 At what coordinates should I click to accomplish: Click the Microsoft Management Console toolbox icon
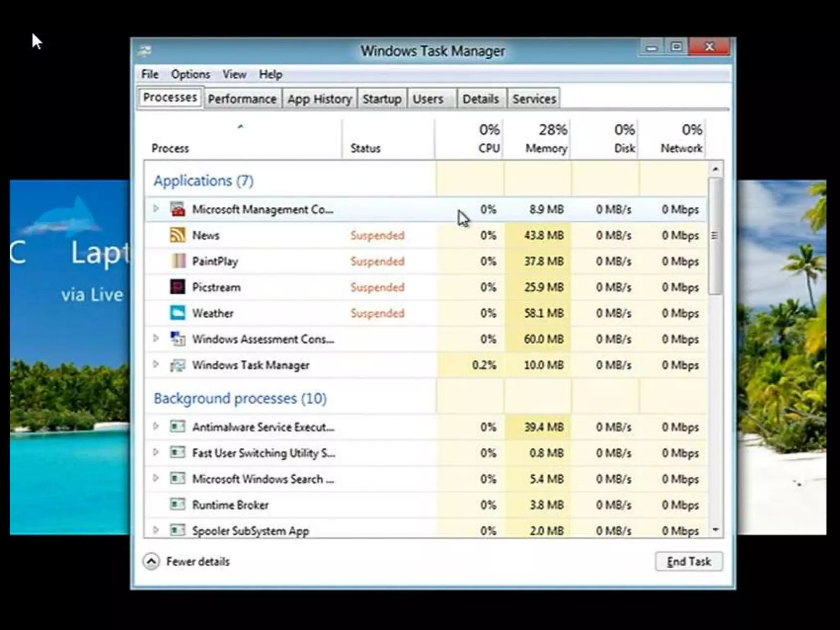click(178, 209)
